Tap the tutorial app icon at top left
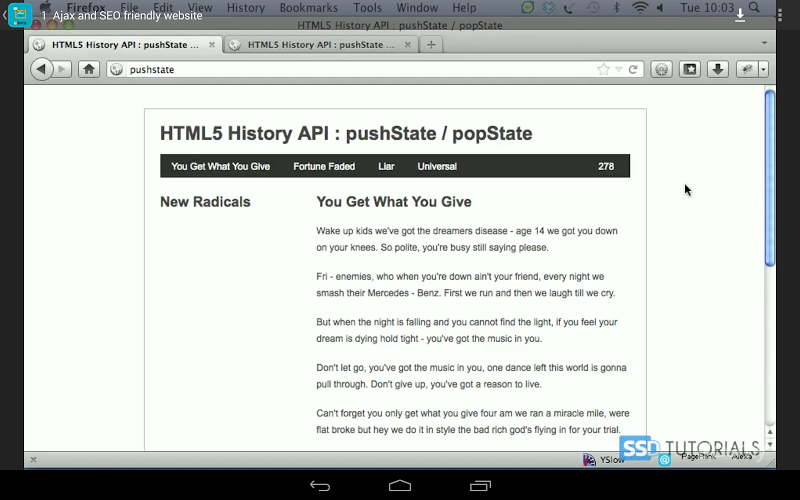The width and height of the screenshot is (800, 500). (20, 15)
